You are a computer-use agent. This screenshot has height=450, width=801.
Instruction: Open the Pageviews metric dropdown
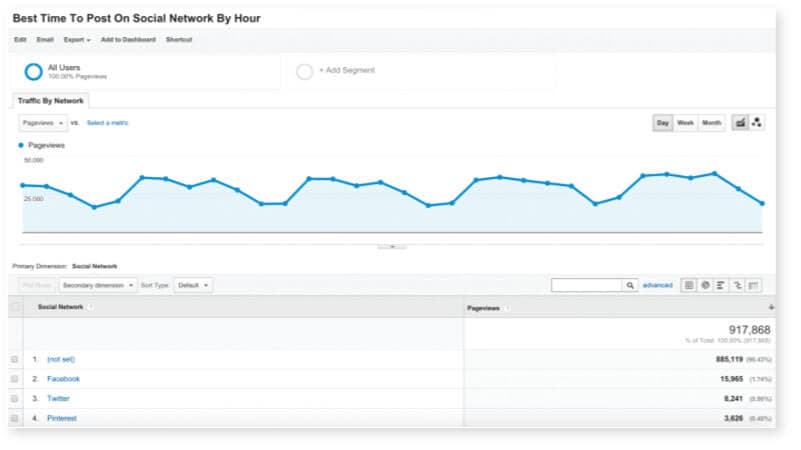tap(43, 123)
